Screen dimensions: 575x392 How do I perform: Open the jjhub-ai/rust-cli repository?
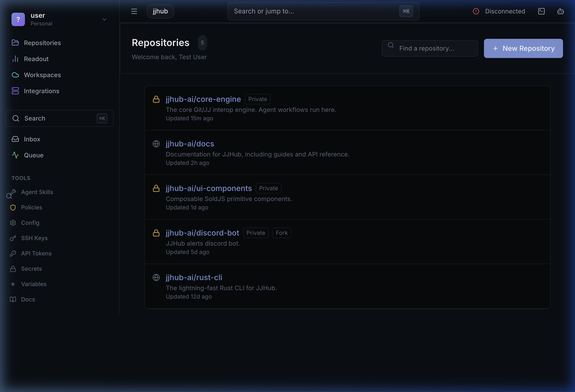tap(194, 277)
